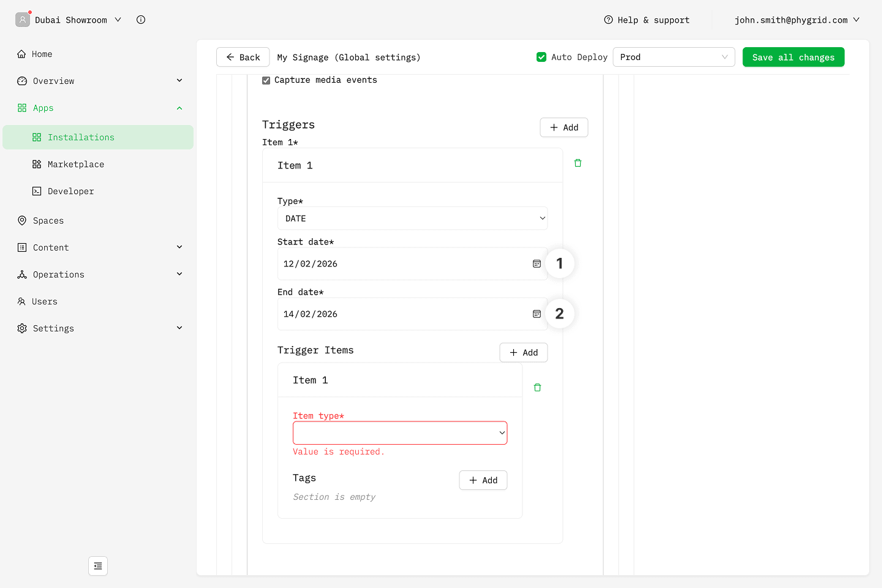Screen dimensions: 882x588
Task: Open the Developer sidebar item
Action: (x=71, y=191)
